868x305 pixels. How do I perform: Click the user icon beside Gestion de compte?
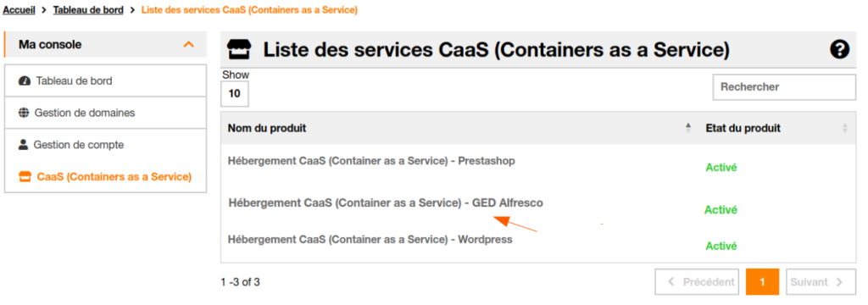(23, 145)
